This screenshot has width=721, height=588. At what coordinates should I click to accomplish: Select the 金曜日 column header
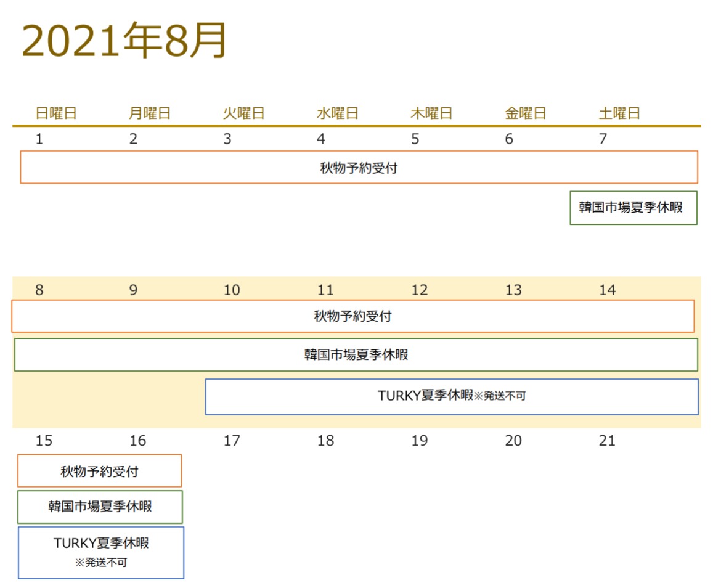525,113
